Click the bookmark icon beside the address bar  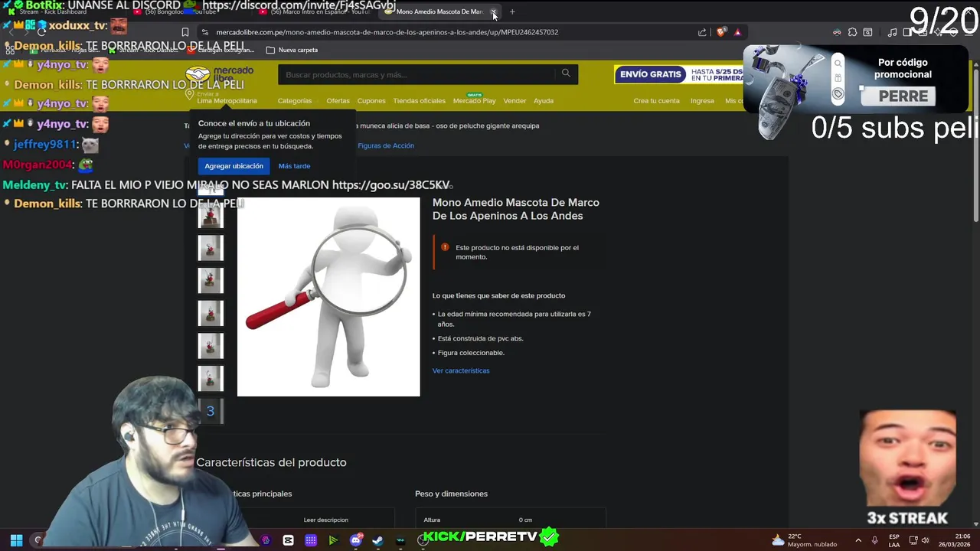pos(185,32)
